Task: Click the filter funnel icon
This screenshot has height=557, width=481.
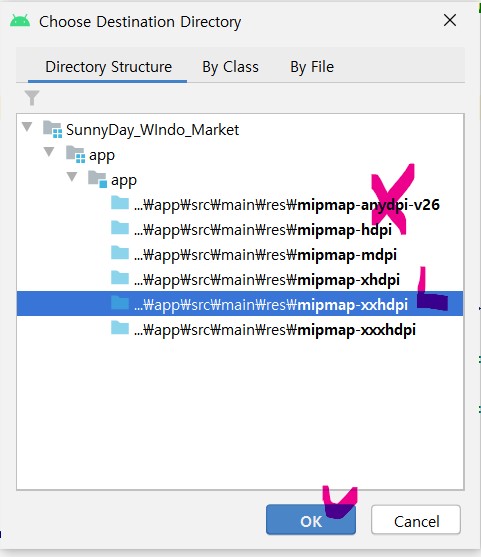Action: [x=32, y=98]
